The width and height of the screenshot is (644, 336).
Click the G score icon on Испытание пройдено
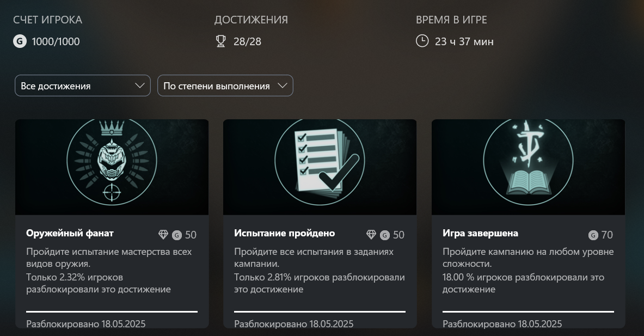click(x=385, y=235)
